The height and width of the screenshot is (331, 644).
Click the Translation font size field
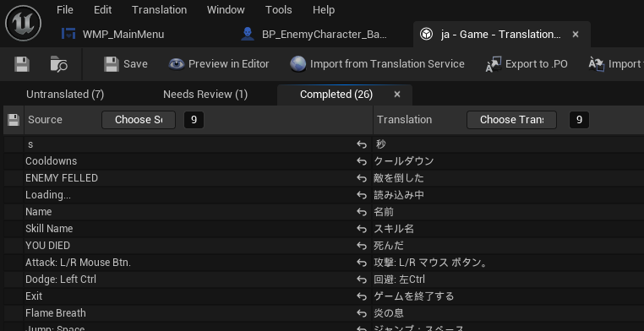click(x=579, y=120)
